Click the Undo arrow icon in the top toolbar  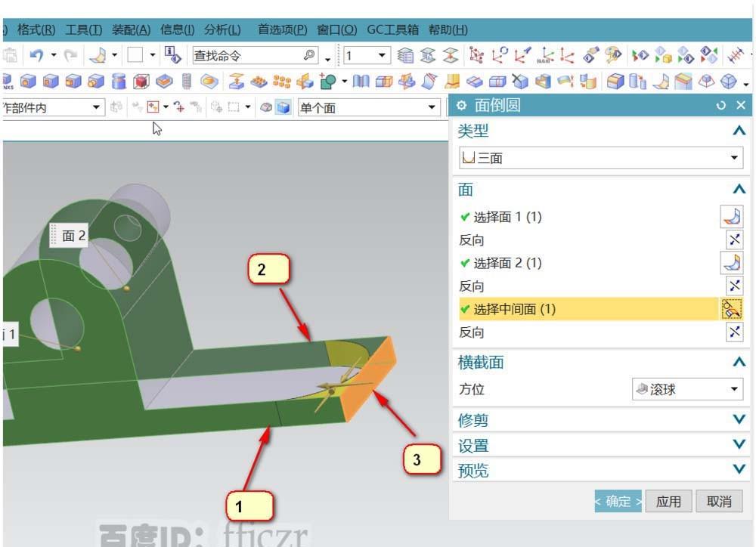point(37,54)
